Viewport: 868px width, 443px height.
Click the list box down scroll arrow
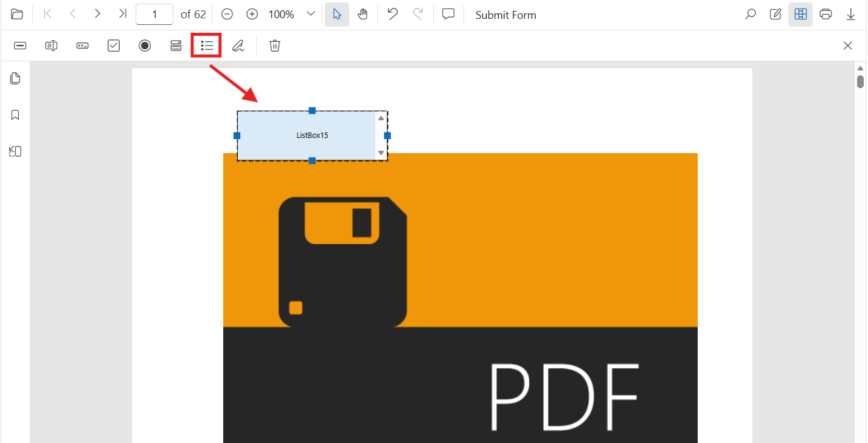381,153
